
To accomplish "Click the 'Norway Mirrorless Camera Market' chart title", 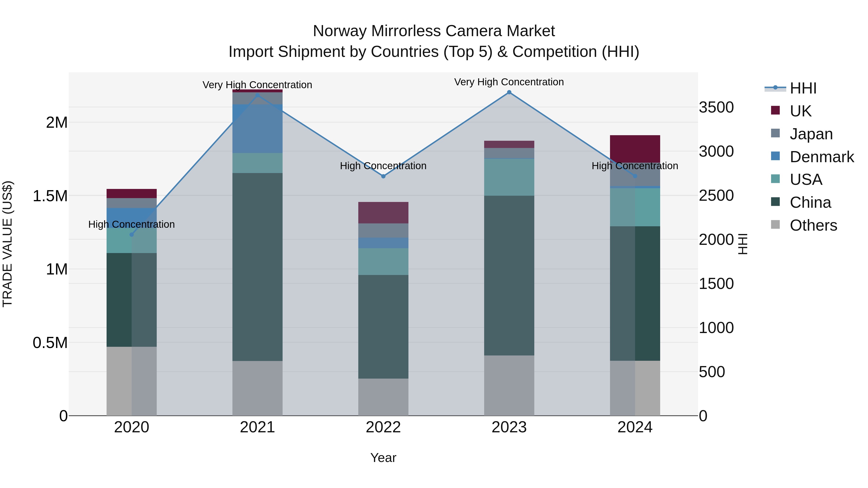I will (x=434, y=31).
